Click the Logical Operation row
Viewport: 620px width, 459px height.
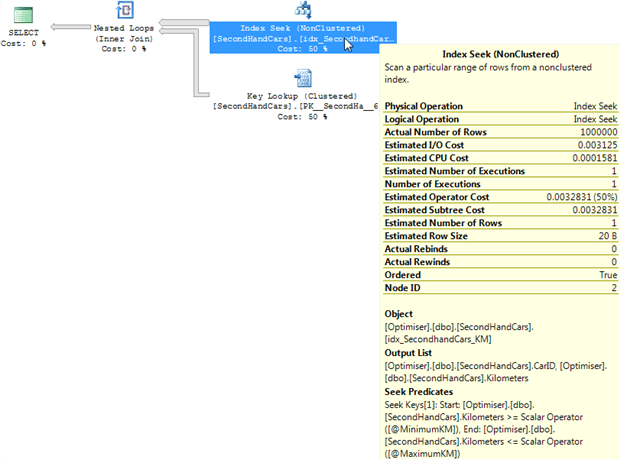tap(501, 119)
